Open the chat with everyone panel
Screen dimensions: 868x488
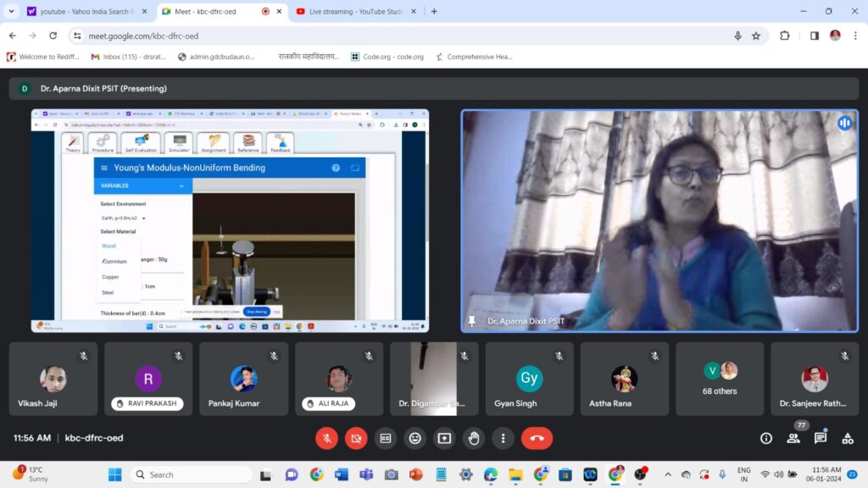821,438
